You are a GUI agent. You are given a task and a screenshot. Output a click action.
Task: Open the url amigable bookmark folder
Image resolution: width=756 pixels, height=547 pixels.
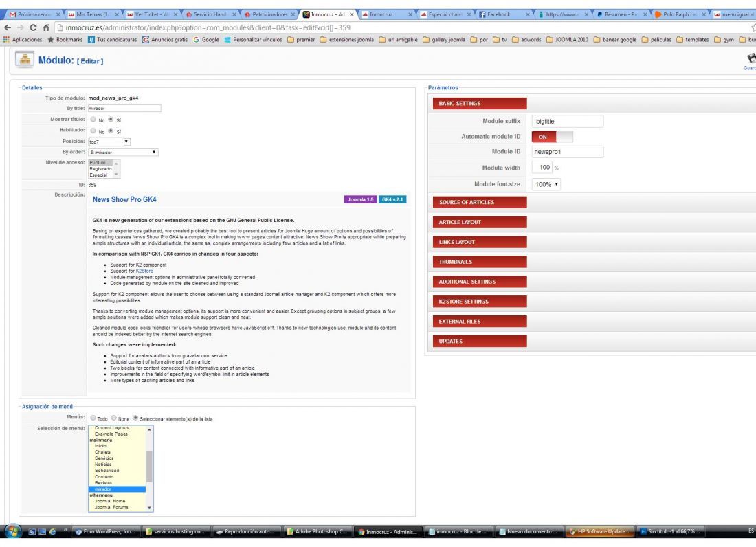pos(398,40)
